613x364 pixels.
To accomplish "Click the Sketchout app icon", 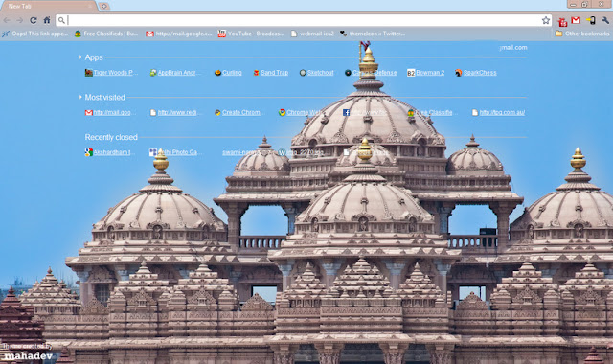I will [303, 73].
